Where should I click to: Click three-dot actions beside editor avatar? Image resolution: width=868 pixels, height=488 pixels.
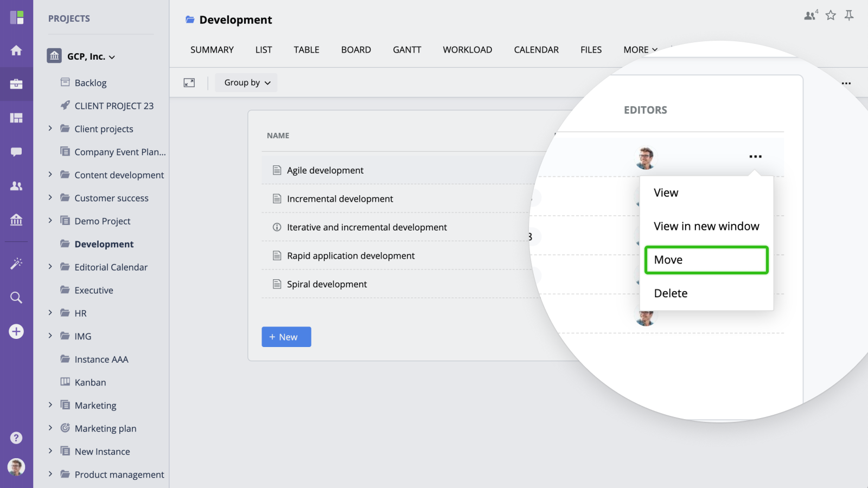click(756, 157)
